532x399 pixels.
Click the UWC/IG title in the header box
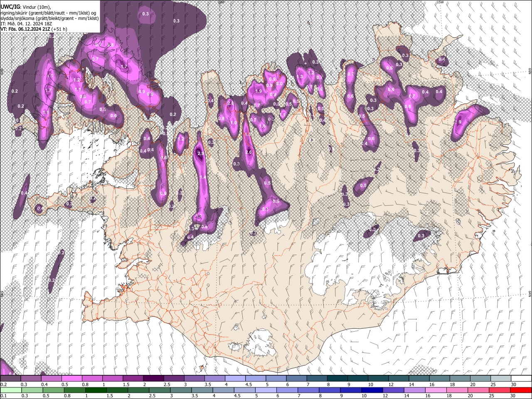tap(10, 7)
